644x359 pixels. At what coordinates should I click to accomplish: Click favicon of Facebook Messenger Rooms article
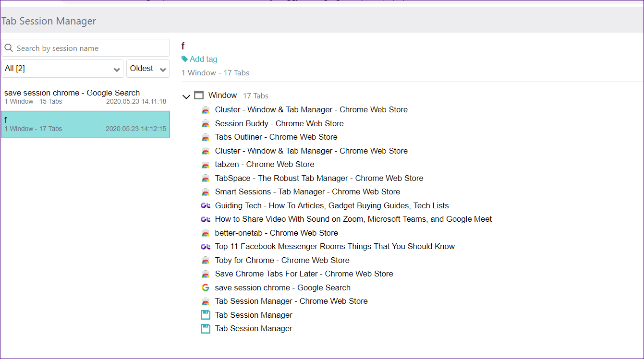click(206, 247)
